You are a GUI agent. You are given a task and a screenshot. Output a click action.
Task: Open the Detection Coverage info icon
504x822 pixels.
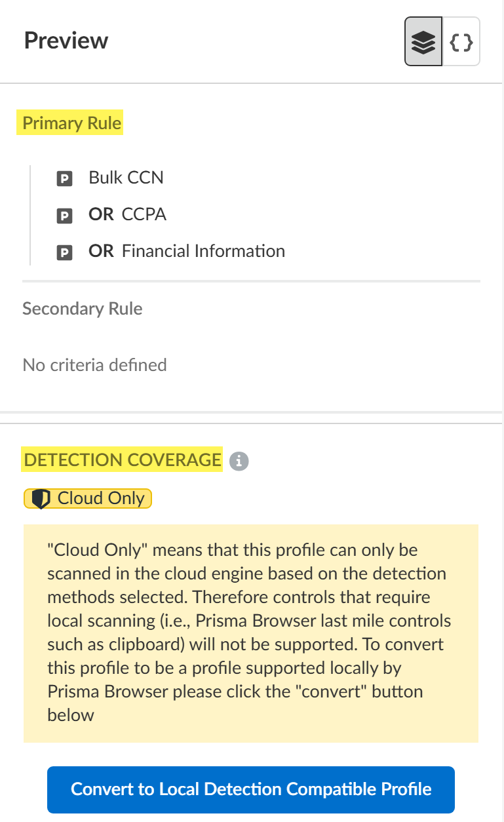[239, 461]
